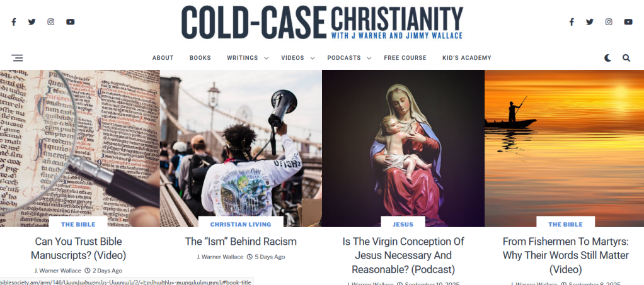Viewport: 644px width, 285px height.
Task: Open the Cold-Case Christianity site logo
Action: (322, 23)
